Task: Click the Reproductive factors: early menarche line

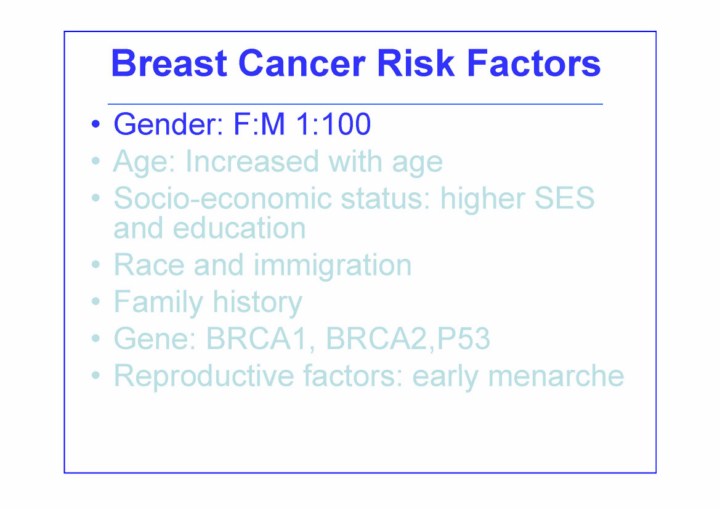Action: point(368,375)
